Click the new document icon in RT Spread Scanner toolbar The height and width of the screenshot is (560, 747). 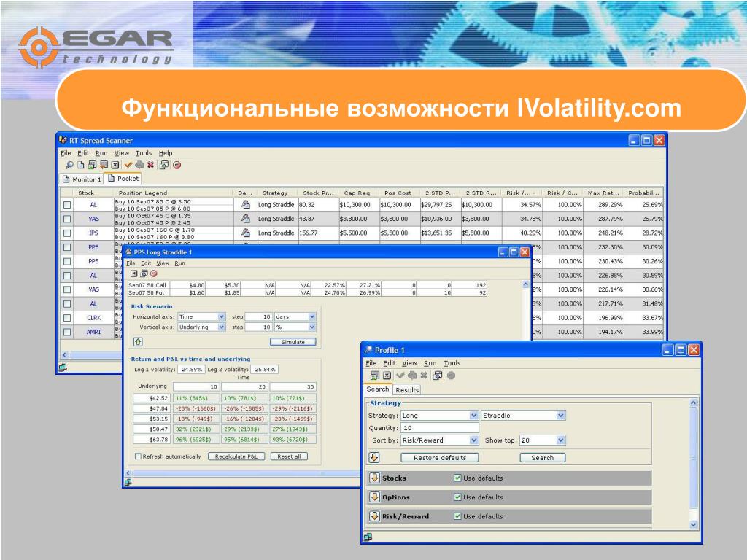(x=80, y=165)
